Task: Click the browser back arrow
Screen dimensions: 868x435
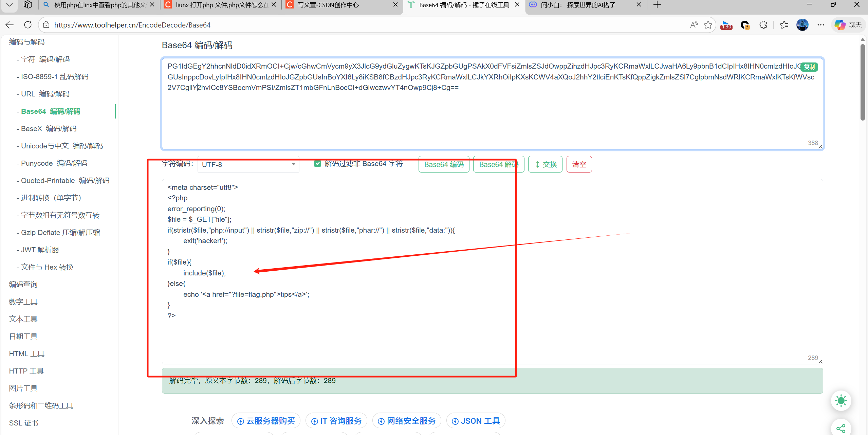Action: 10,25
